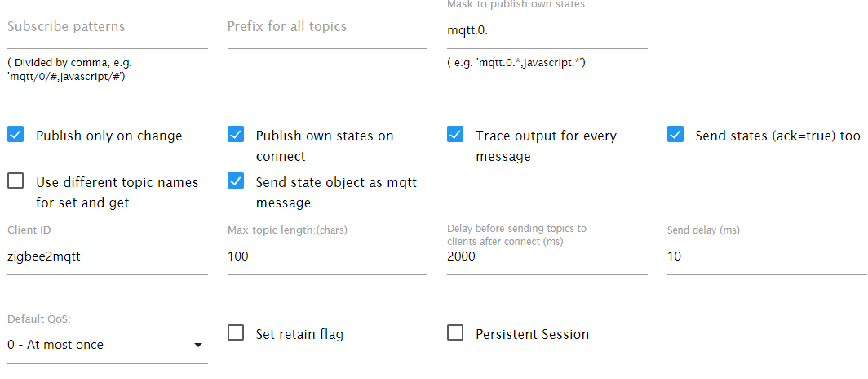
Task: Select '0 - At most once' value
Action: (x=55, y=345)
